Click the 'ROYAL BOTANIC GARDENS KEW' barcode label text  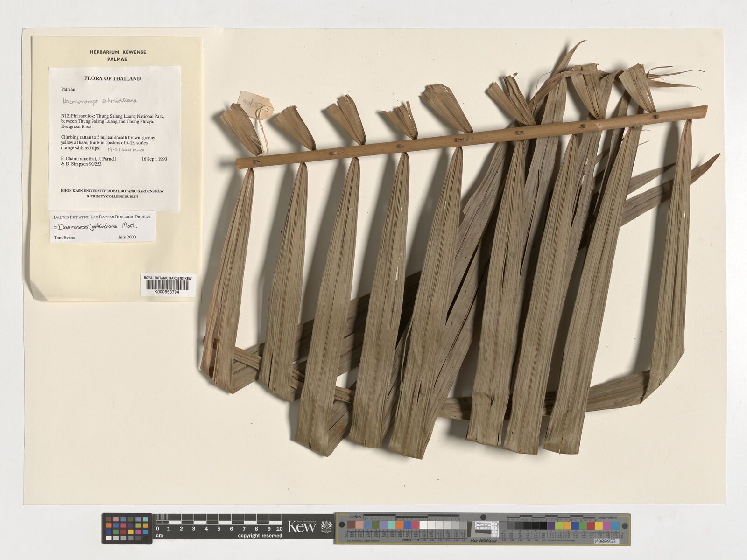coord(167,278)
